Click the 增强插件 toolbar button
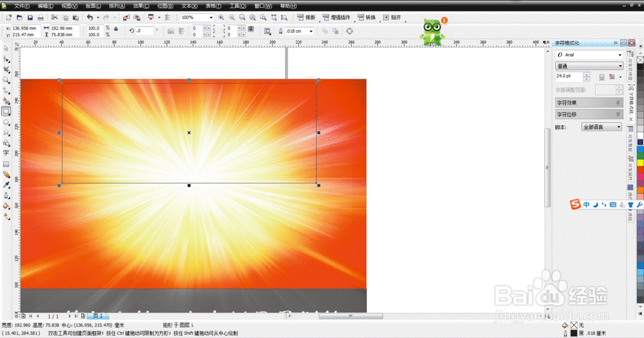The image size is (644, 338). [x=336, y=17]
